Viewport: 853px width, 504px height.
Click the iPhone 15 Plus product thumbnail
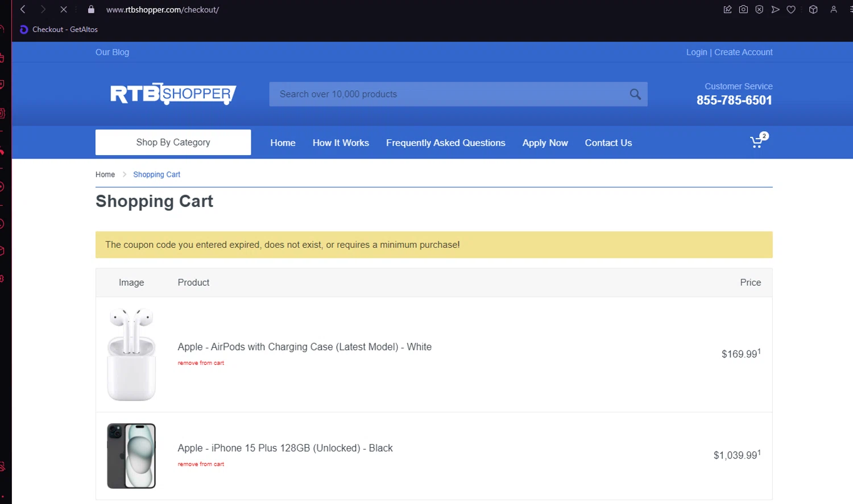pos(131,456)
